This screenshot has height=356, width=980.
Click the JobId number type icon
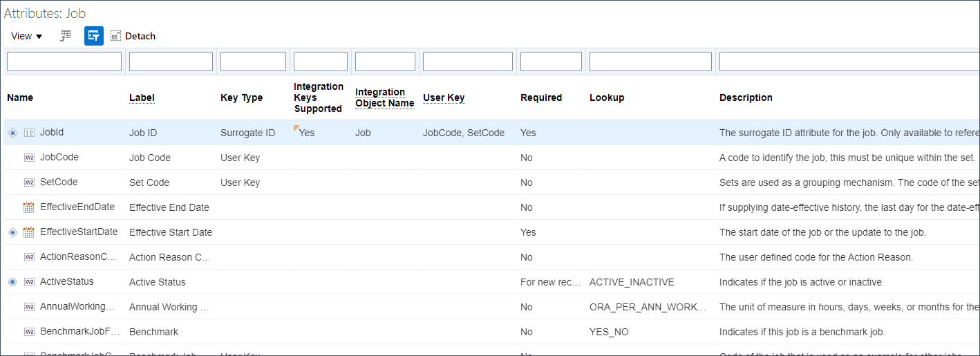point(29,133)
